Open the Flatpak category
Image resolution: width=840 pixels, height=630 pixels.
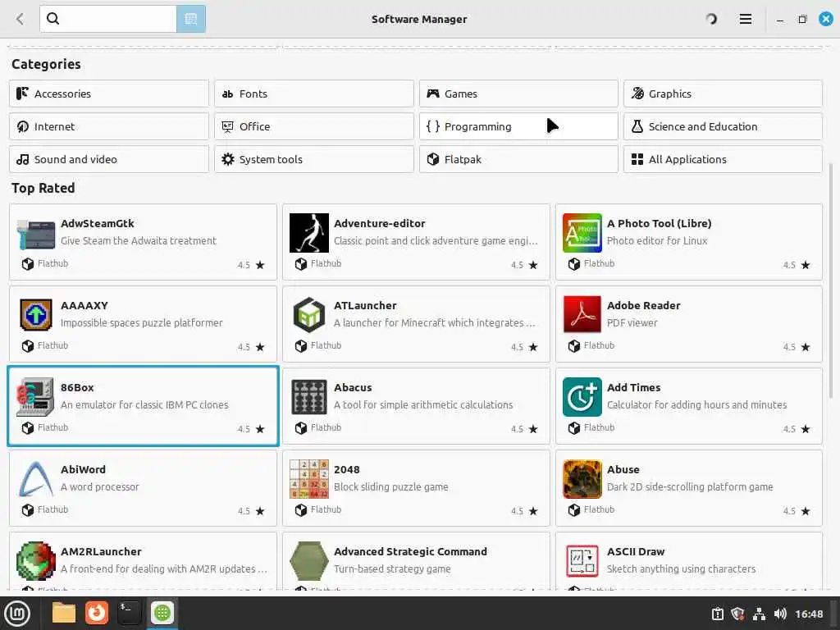(518, 159)
